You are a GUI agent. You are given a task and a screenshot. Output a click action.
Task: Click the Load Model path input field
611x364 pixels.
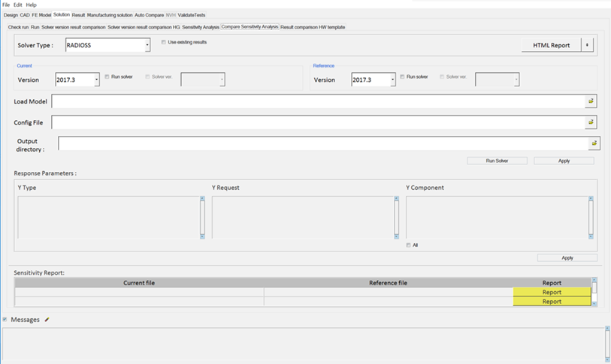[317, 101]
